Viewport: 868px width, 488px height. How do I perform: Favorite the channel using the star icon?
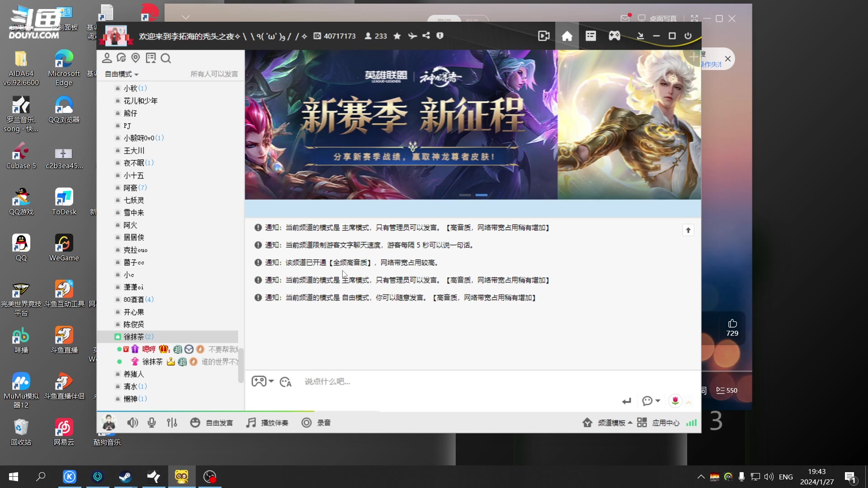[x=397, y=36]
